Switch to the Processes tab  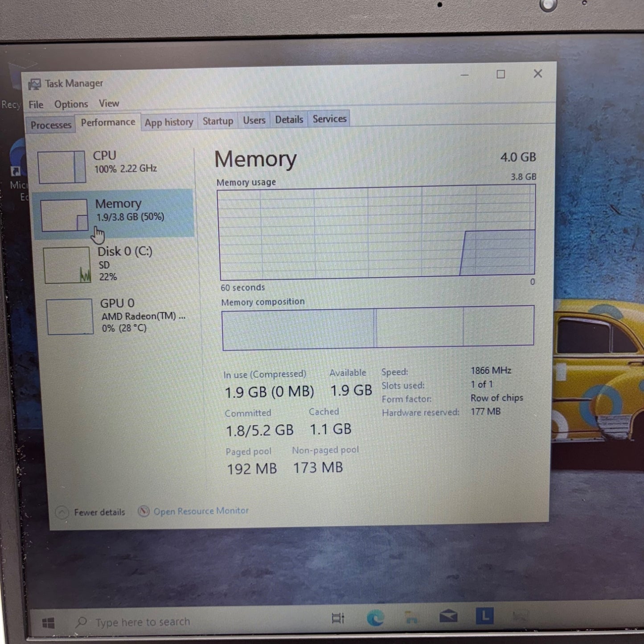[51, 125]
